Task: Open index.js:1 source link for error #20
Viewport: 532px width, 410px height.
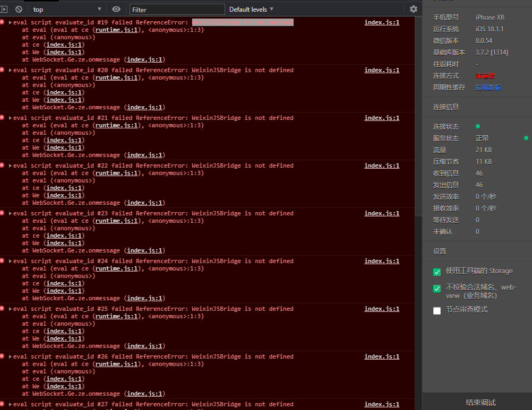Action: (x=382, y=70)
